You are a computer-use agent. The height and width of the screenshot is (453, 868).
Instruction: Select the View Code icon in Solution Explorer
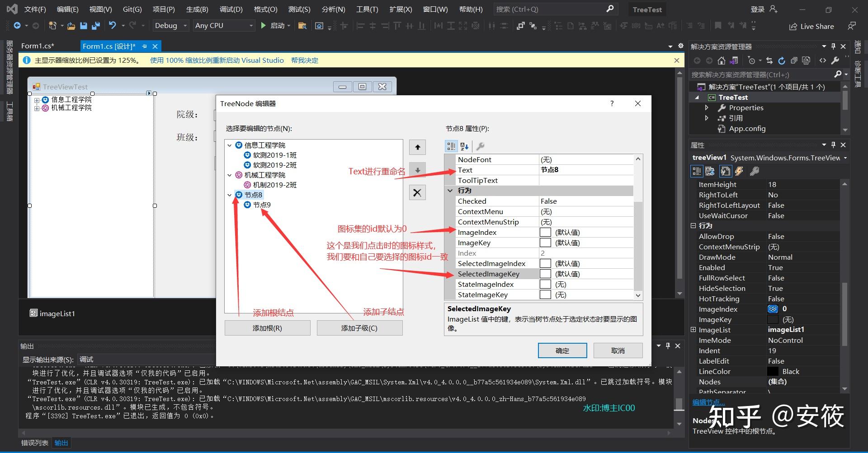tap(823, 60)
